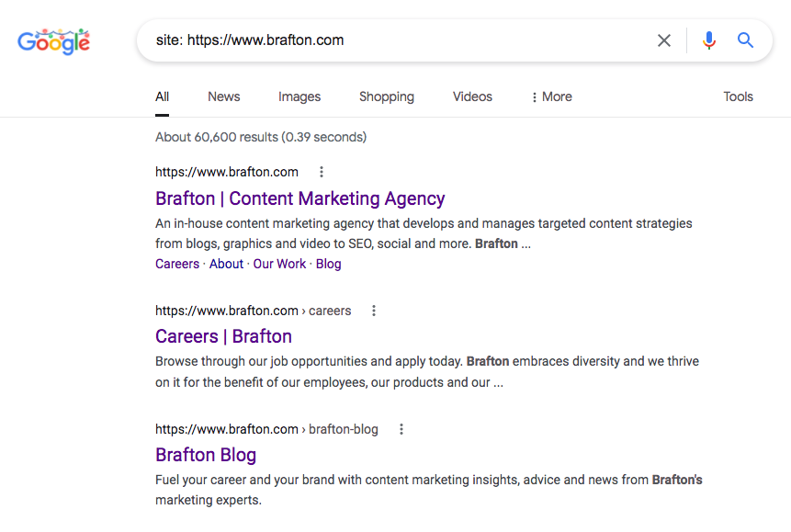Click the More options icon beside the More label

pos(534,96)
